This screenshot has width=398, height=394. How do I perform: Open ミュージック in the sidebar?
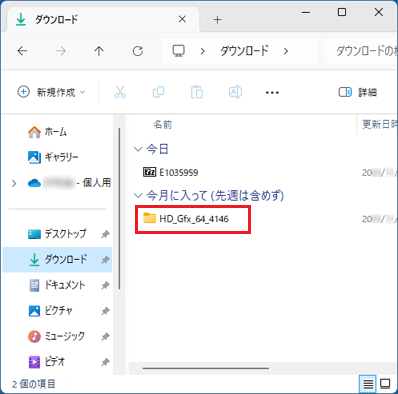[56, 336]
